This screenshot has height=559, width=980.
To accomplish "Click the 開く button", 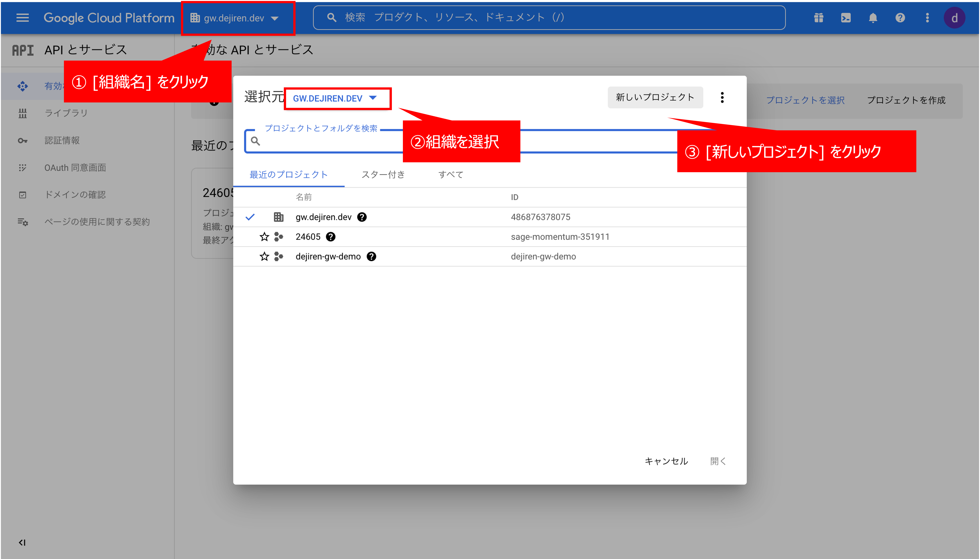I will (718, 461).
